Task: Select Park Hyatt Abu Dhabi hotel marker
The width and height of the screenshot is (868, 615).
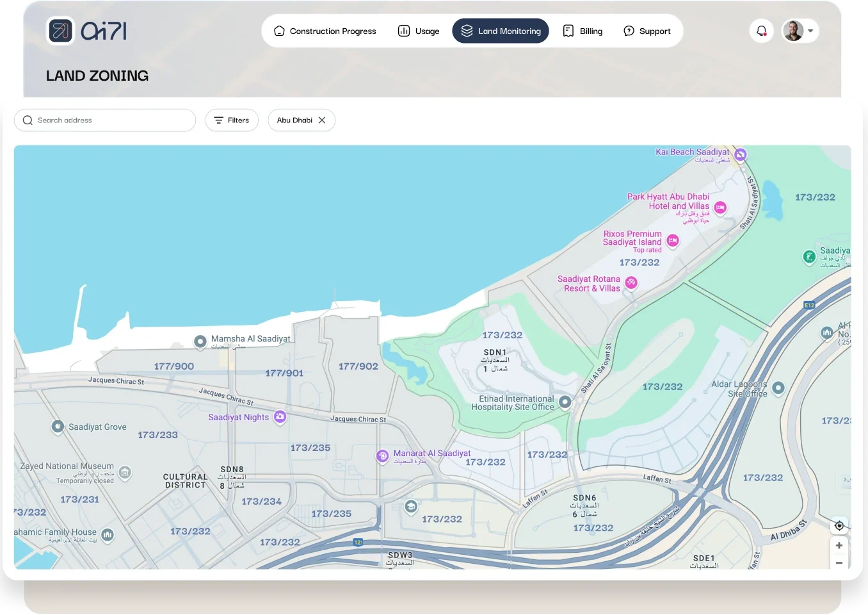Action: [x=720, y=208]
